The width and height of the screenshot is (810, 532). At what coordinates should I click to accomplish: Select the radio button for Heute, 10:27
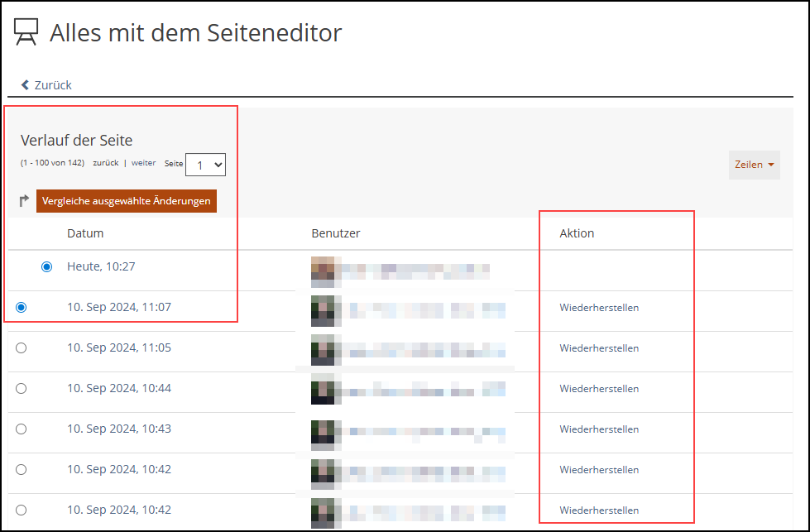46,266
